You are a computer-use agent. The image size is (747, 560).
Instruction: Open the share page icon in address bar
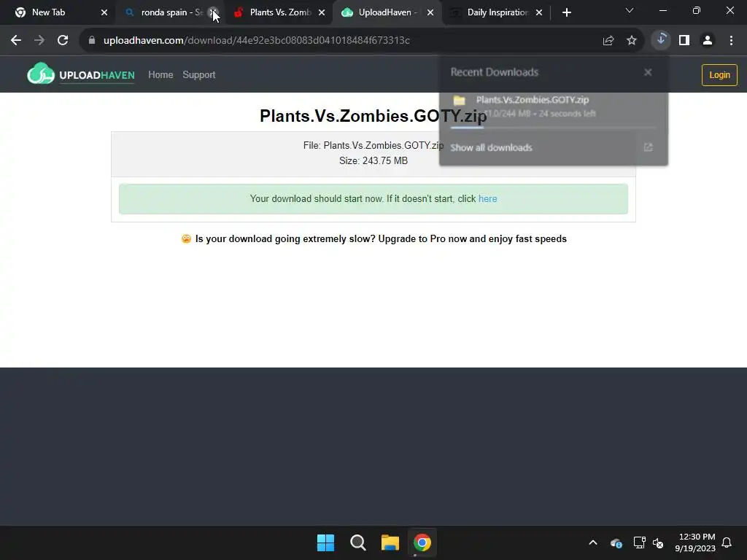click(x=608, y=41)
